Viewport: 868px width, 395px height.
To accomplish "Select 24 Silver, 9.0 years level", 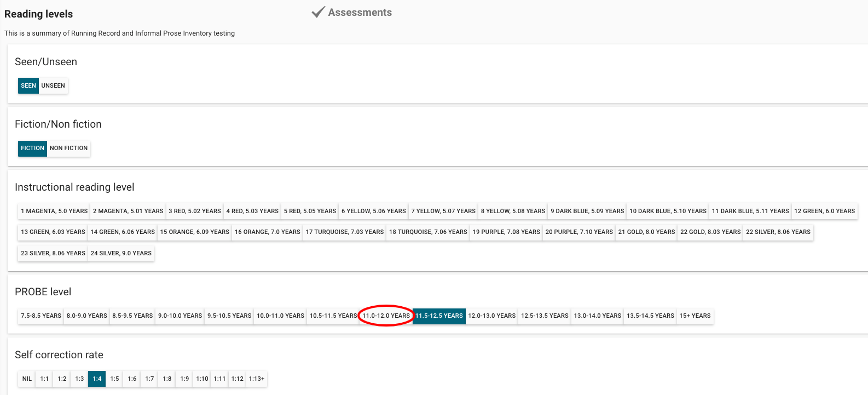I will 121,253.
